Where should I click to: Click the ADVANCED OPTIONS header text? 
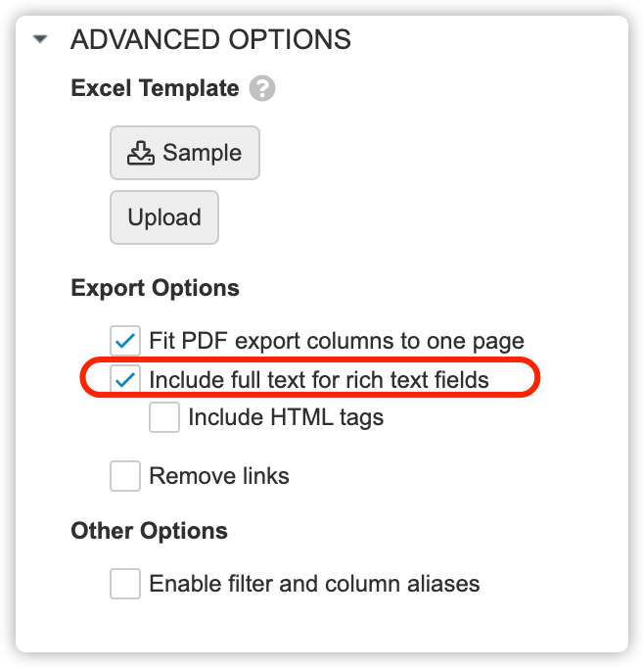[x=210, y=40]
